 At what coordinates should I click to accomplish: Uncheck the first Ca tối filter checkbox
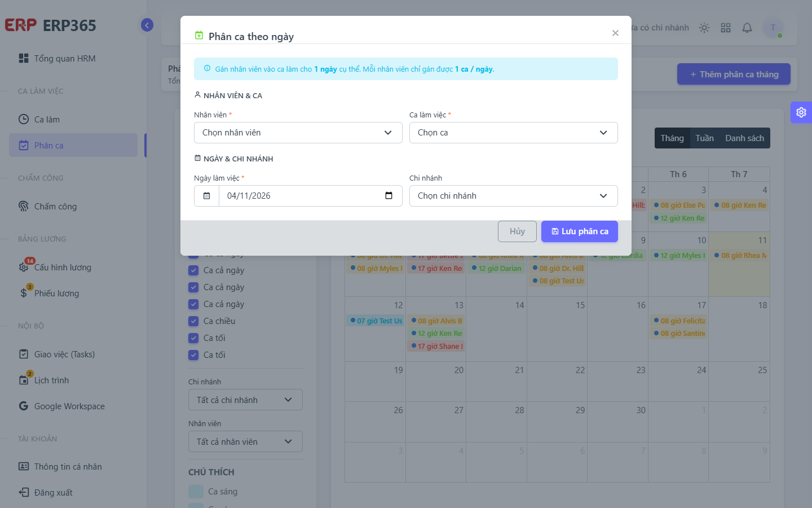coord(193,338)
